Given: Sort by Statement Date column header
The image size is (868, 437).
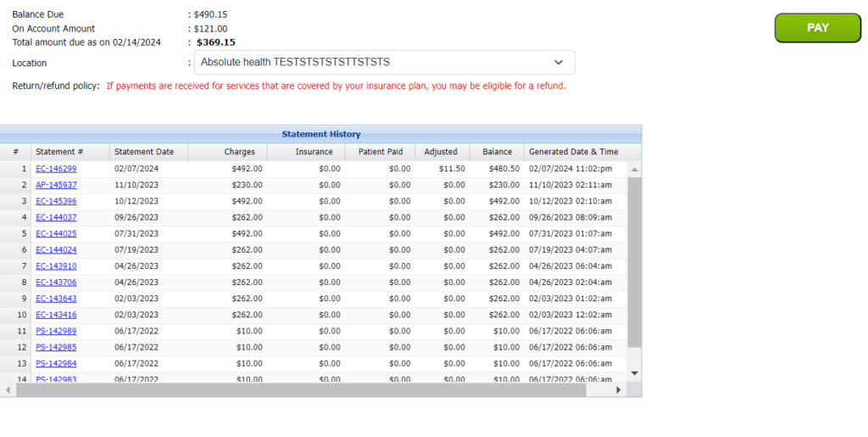Looking at the screenshot, I should coord(144,152).
